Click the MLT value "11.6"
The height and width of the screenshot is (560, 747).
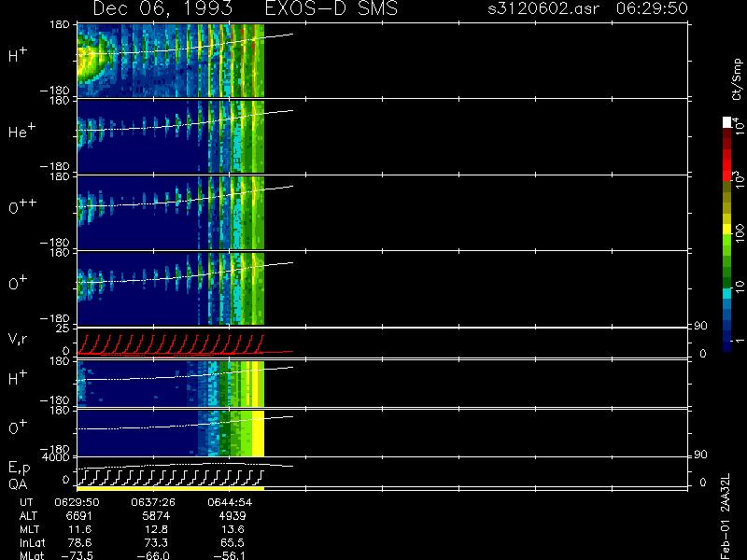pyautogui.click(x=82, y=529)
